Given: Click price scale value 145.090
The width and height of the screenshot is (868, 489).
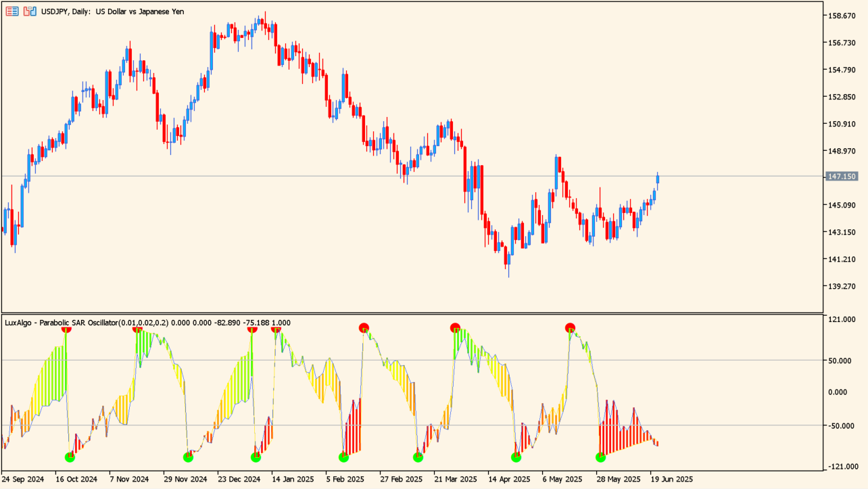Looking at the screenshot, I should click(x=842, y=205).
